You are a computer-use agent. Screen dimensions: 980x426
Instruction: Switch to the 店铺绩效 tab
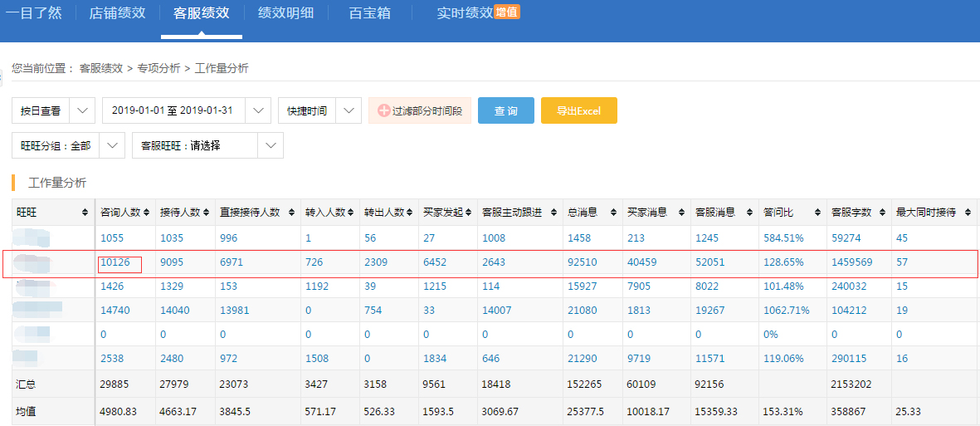coord(118,13)
